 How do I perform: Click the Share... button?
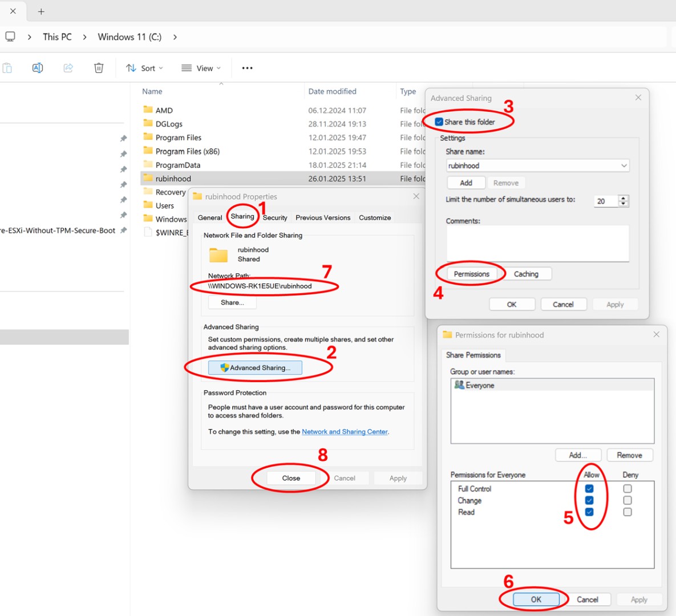[x=232, y=303]
